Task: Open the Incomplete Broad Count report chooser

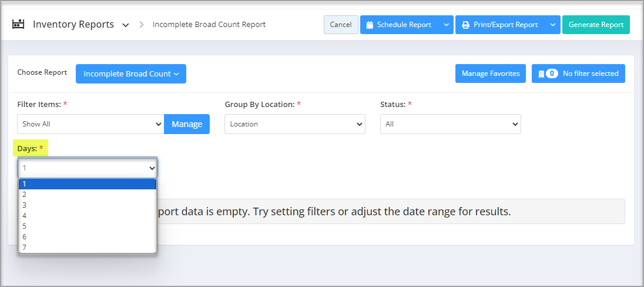Action: (131, 74)
